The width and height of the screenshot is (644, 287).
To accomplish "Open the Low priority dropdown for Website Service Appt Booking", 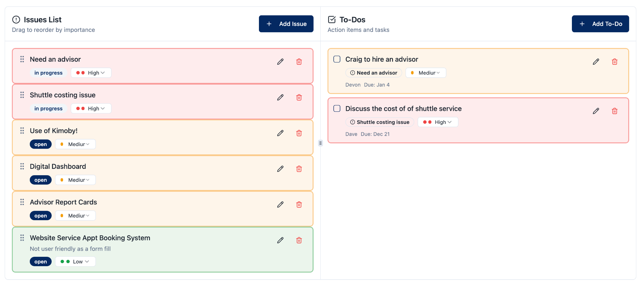I will point(75,261).
